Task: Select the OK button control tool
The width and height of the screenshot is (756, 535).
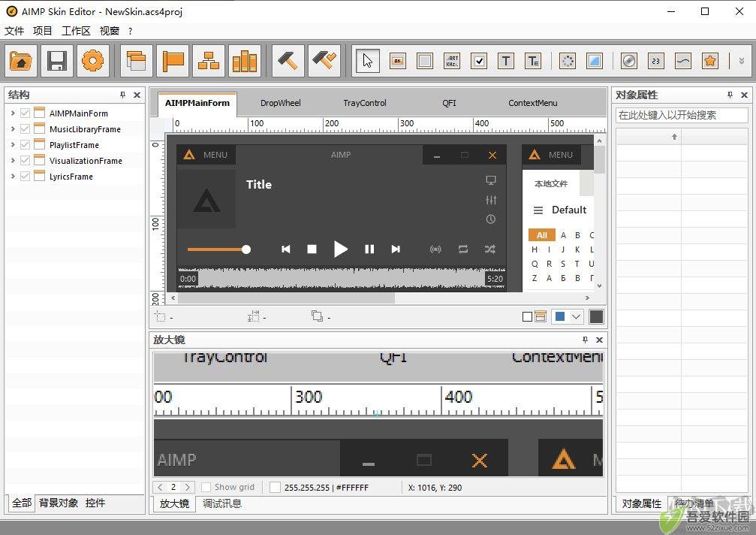Action: pyautogui.click(x=398, y=61)
